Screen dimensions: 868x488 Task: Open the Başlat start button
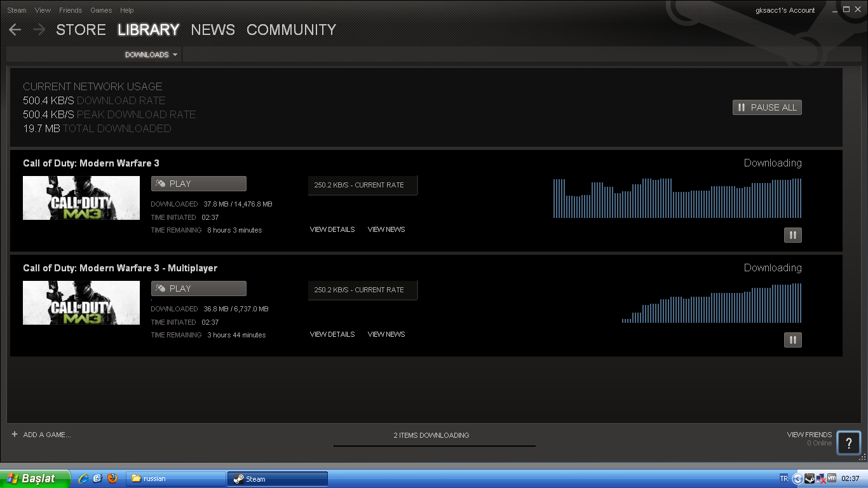[x=35, y=478]
